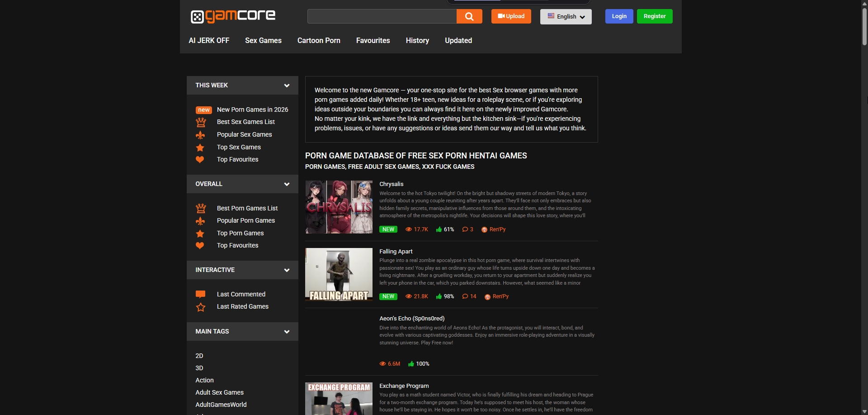Switch to the Updated section
Viewport: 868px width, 415px height.
(x=458, y=41)
